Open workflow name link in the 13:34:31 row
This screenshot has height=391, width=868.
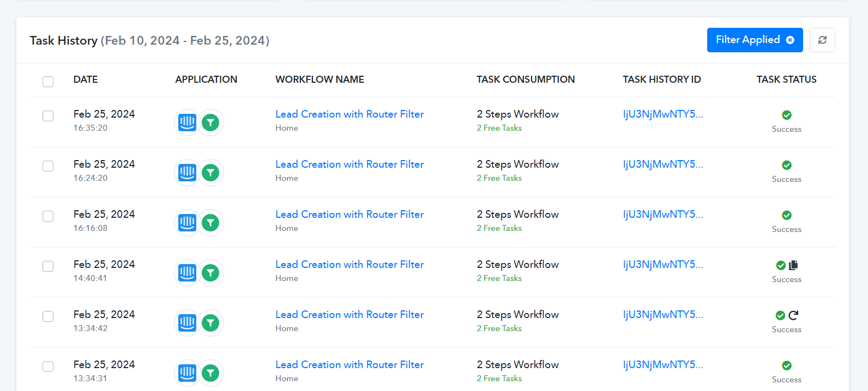(349, 365)
